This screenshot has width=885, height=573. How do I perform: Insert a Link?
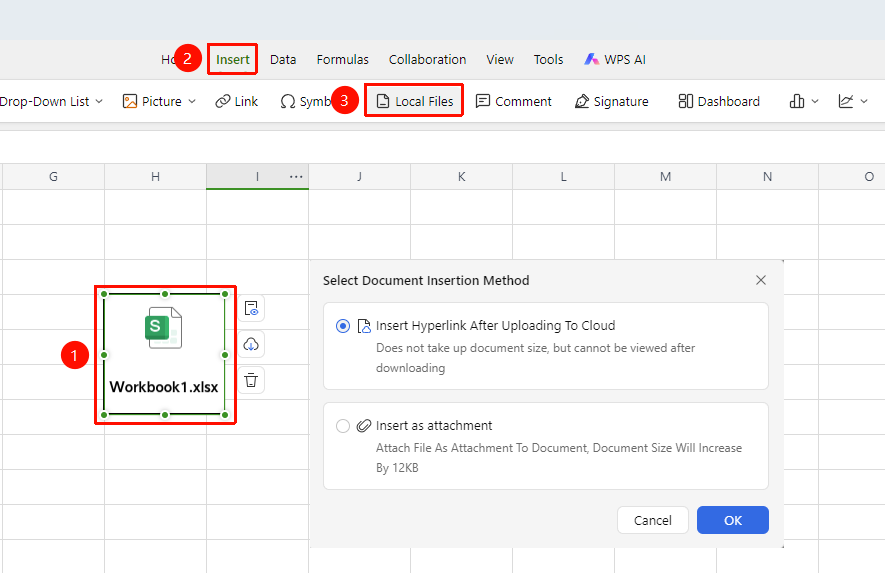click(x=236, y=102)
